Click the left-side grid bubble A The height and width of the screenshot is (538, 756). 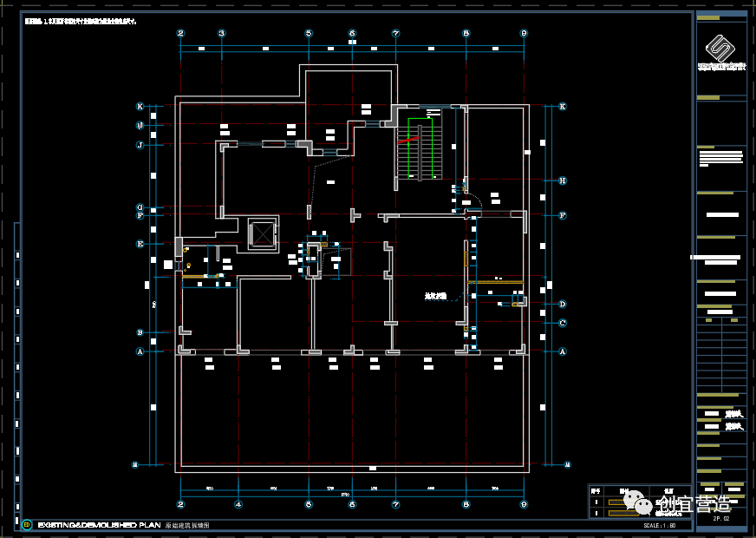tap(140, 351)
